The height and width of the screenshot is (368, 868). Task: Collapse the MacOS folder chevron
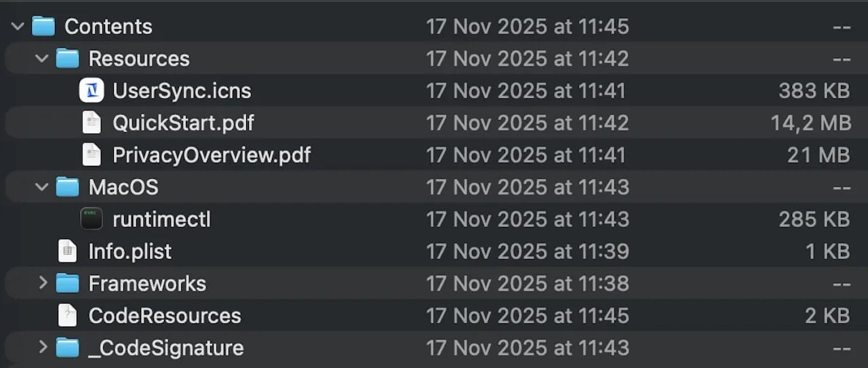pyautogui.click(x=42, y=187)
